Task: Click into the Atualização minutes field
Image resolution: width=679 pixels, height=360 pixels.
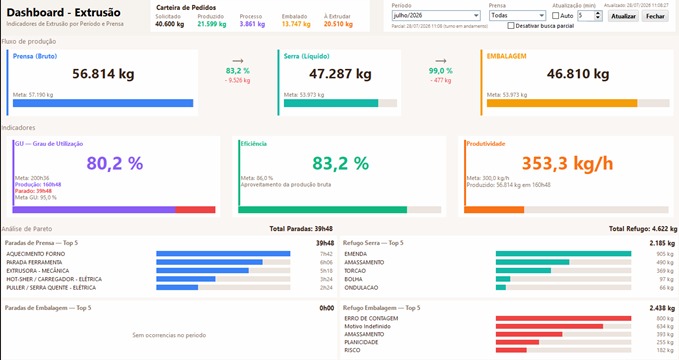Action: [x=586, y=16]
